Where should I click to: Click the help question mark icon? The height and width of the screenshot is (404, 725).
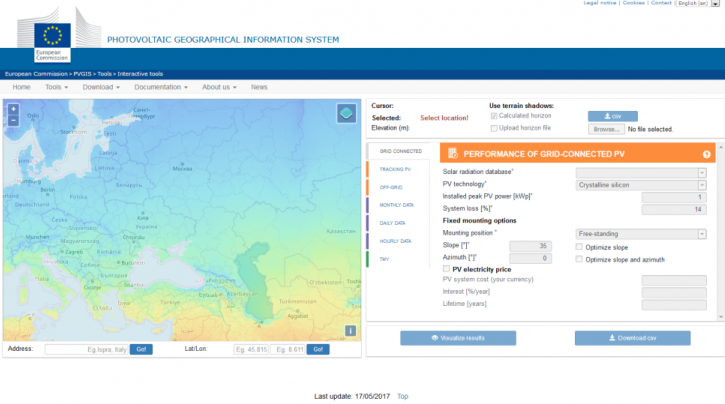706,154
